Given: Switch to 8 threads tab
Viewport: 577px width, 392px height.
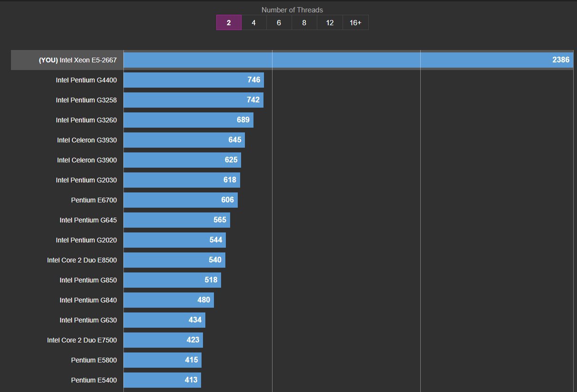Looking at the screenshot, I should [x=304, y=22].
